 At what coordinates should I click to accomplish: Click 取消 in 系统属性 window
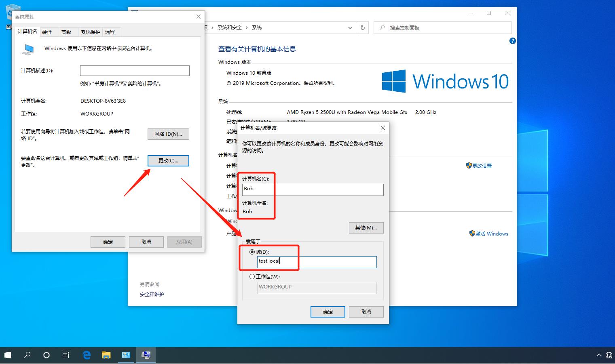pyautogui.click(x=146, y=242)
